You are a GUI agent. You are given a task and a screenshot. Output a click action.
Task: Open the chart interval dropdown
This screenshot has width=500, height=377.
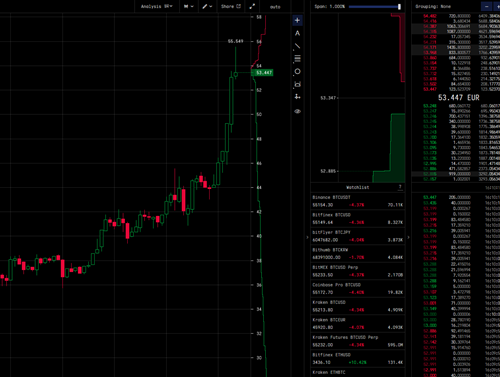click(x=188, y=6)
